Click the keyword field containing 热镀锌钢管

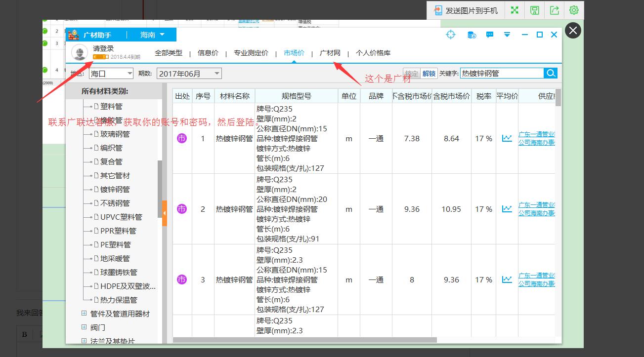[x=502, y=73]
